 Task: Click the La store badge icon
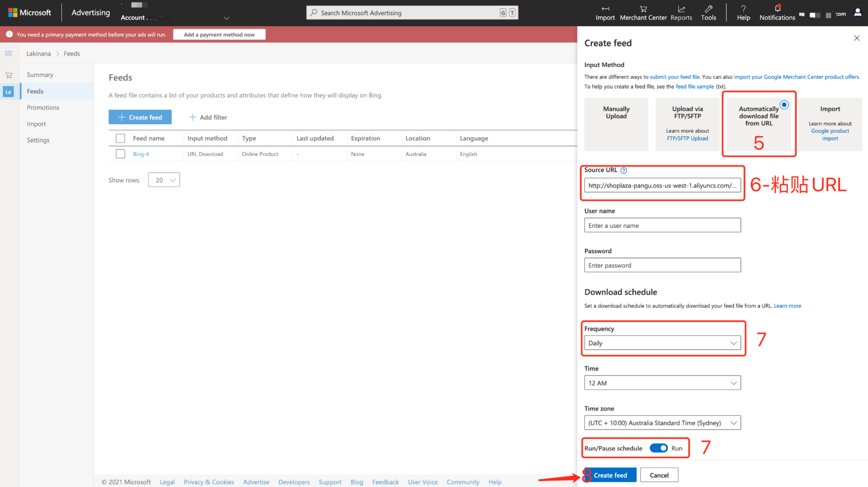(x=8, y=92)
